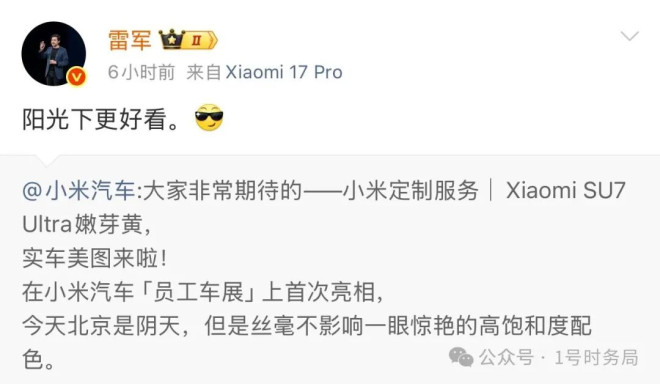This screenshot has height=384, width=660.
Task: Click the orange verified V badge
Action: pyautogui.click(x=77, y=77)
